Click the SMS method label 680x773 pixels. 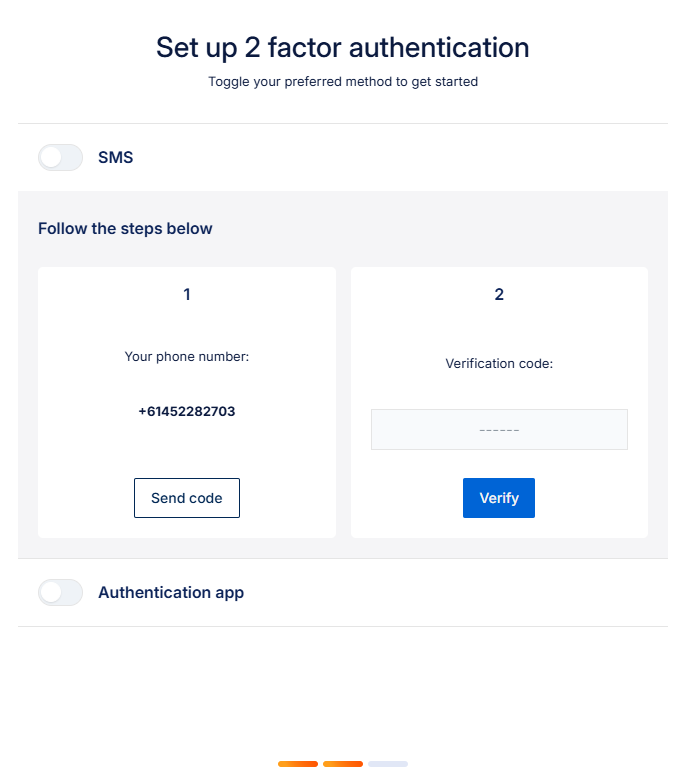[x=115, y=158]
